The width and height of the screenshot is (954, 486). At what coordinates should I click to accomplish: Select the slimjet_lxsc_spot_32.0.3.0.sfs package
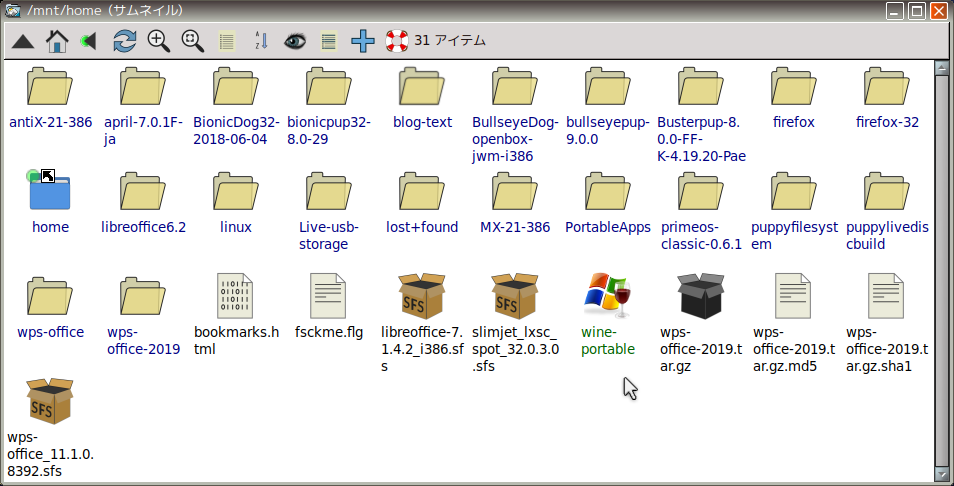[x=515, y=296]
